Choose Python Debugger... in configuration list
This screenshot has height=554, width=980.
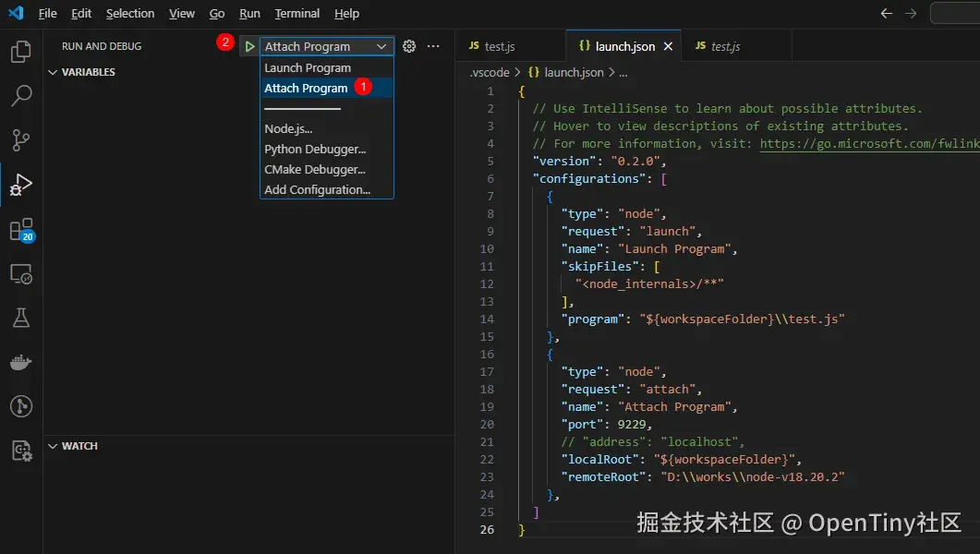point(326,150)
